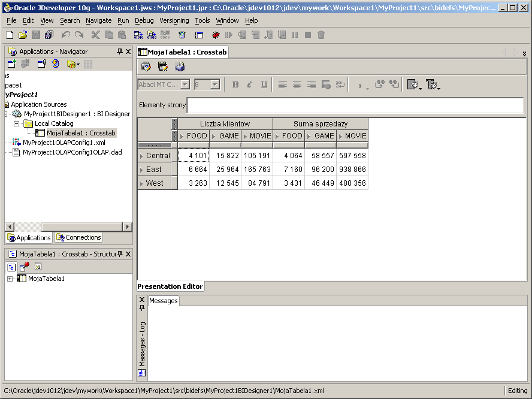Open the font size dropdown
This screenshot has width=532, height=399.
(x=214, y=84)
